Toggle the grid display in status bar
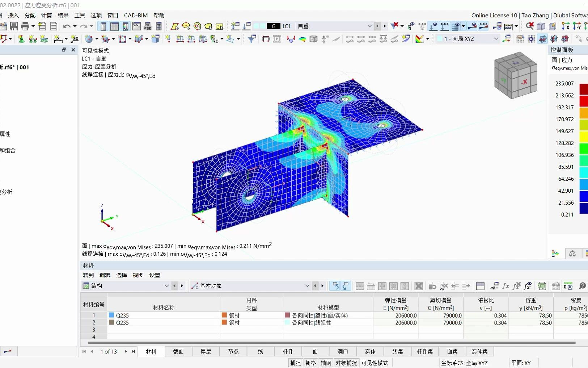Image resolution: width=588 pixels, height=368 pixels. (311, 363)
